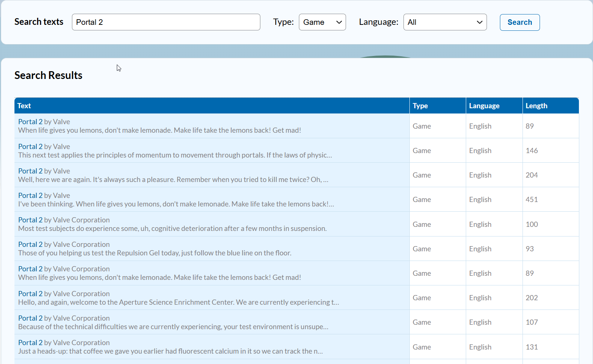The image size is (593, 364).
Task: Click the Search button
Action: pos(519,22)
